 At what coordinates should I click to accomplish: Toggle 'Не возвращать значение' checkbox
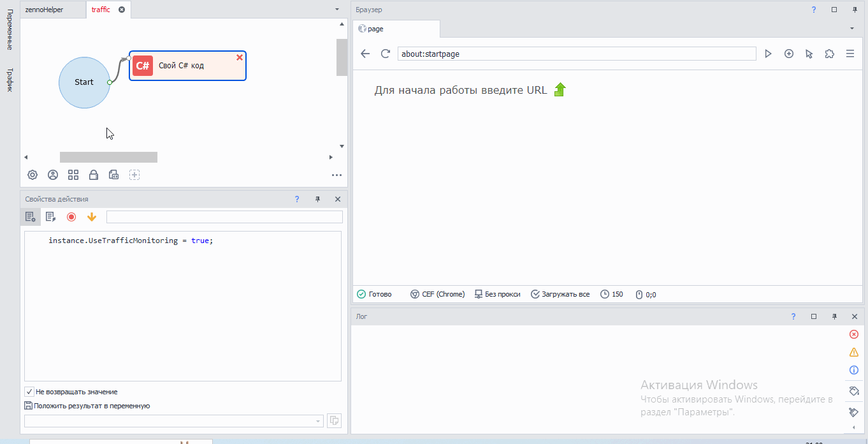point(29,392)
